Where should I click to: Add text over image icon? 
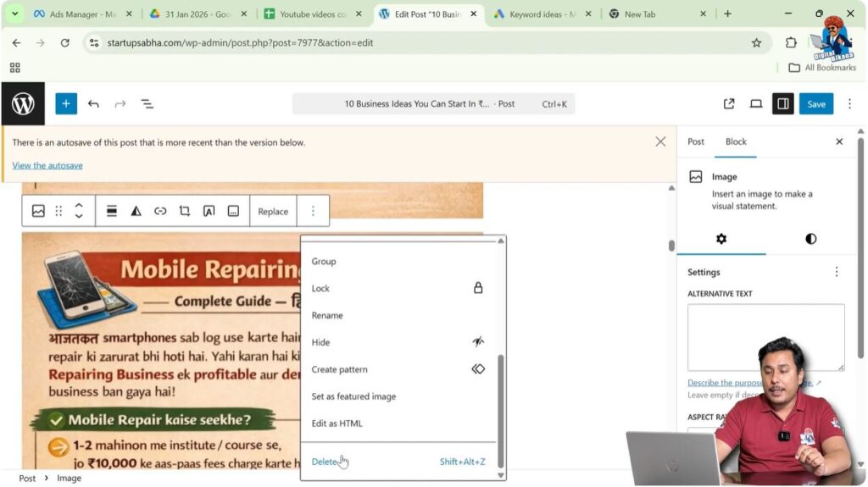point(209,211)
